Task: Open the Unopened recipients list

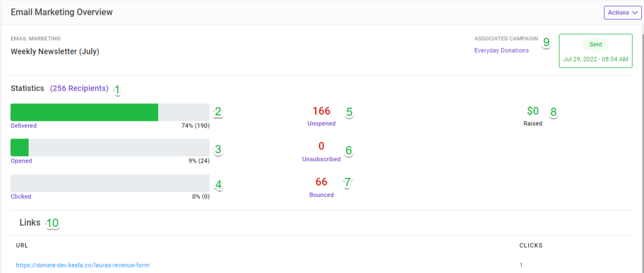Action: (x=321, y=124)
